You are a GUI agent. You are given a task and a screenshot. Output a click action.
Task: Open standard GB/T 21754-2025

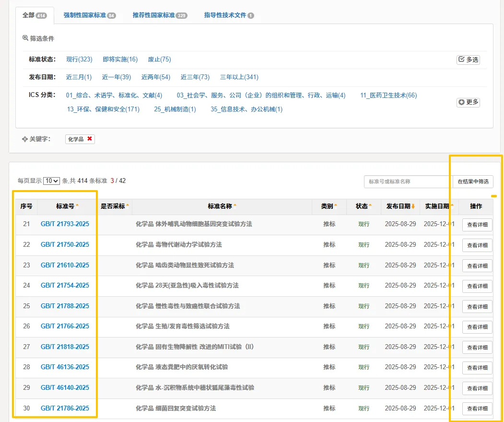point(65,285)
